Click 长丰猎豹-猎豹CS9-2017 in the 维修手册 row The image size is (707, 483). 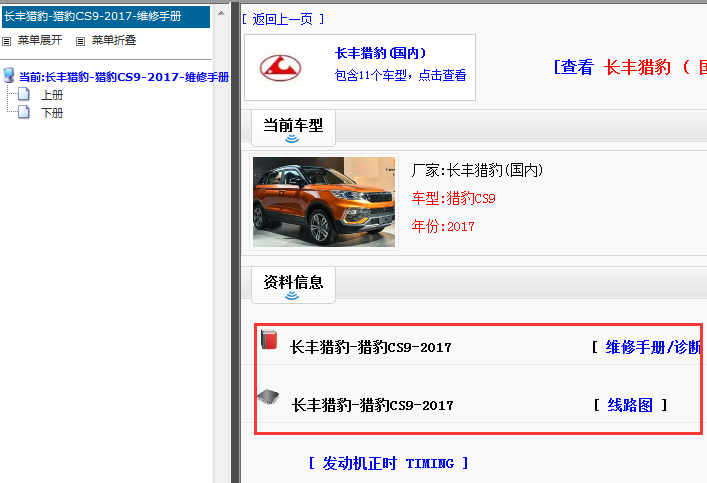(x=370, y=347)
